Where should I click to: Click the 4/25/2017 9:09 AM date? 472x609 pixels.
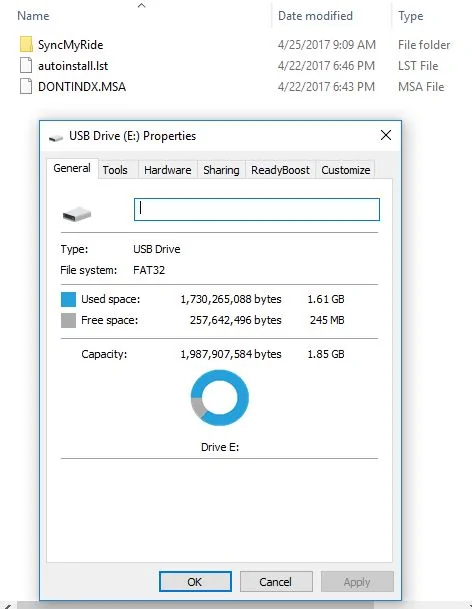(327, 45)
